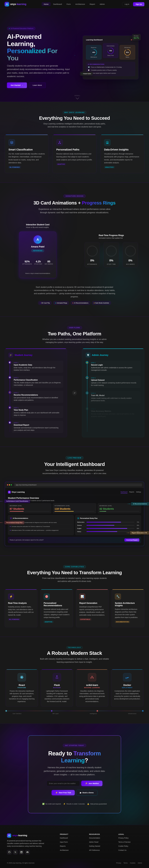This screenshot has width=149, height=868.
Task: Click the Book a Demo button
Action: pyautogui.click(x=87, y=793)
